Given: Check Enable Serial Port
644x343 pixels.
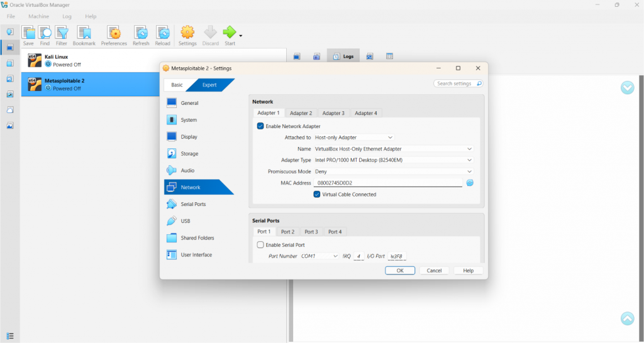Looking at the screenshot, I should pos(260,244).
